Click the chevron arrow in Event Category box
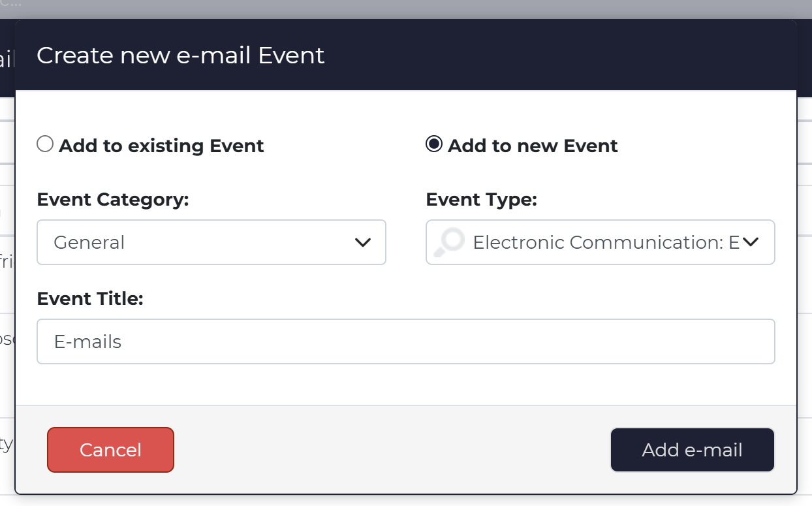Image resolution: width=812 pixels, height=506 pixels. click(363, 242)
